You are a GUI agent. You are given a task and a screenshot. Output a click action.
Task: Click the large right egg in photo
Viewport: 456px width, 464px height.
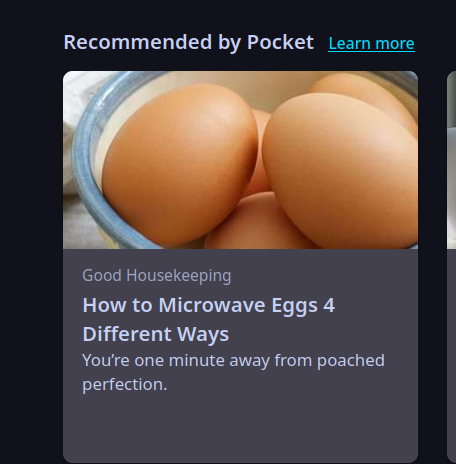click(340, 170)
